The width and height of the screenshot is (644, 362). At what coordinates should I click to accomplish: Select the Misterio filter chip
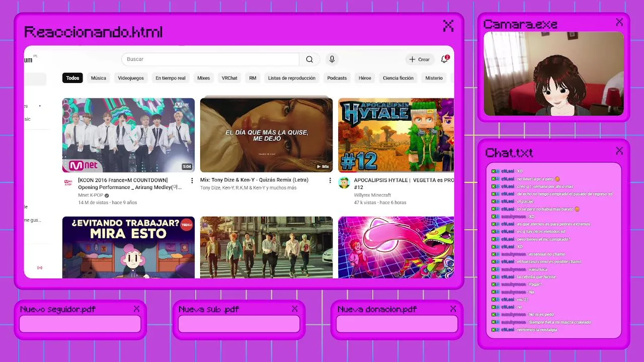click(x=434, y=78)
